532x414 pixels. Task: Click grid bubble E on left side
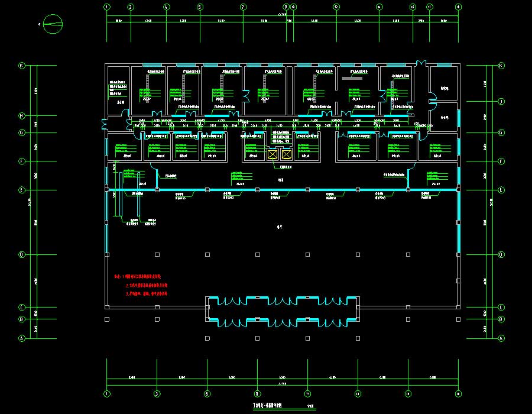pyautogui.click(x=22, y=190)
